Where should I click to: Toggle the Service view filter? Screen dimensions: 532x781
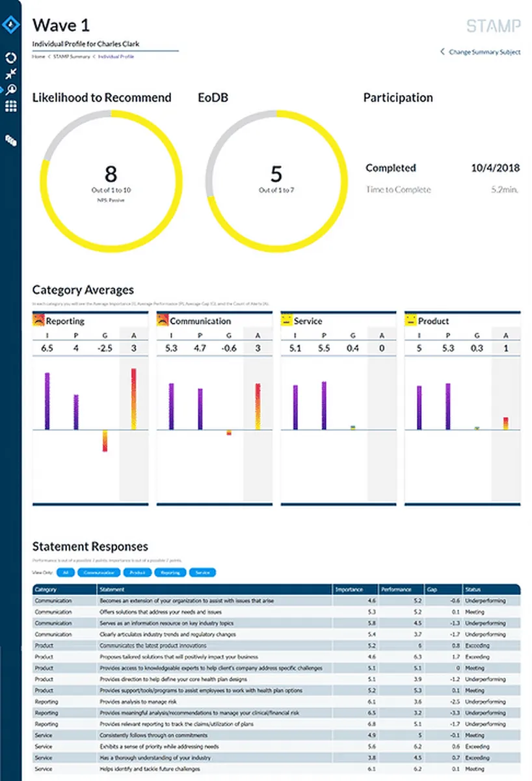(202, 573)
